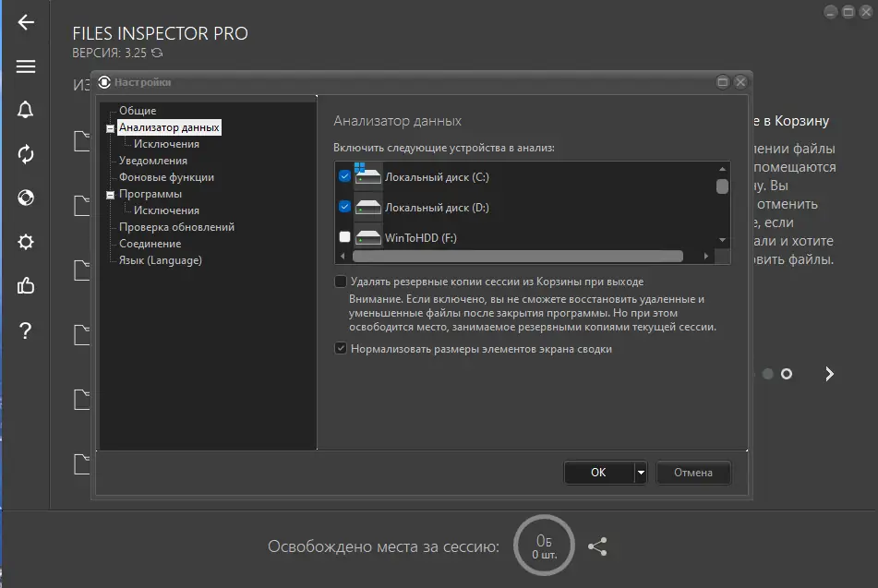
Task: Open Фоновые функции settings section
Action: pyautogui.click(x=166, y=177)
